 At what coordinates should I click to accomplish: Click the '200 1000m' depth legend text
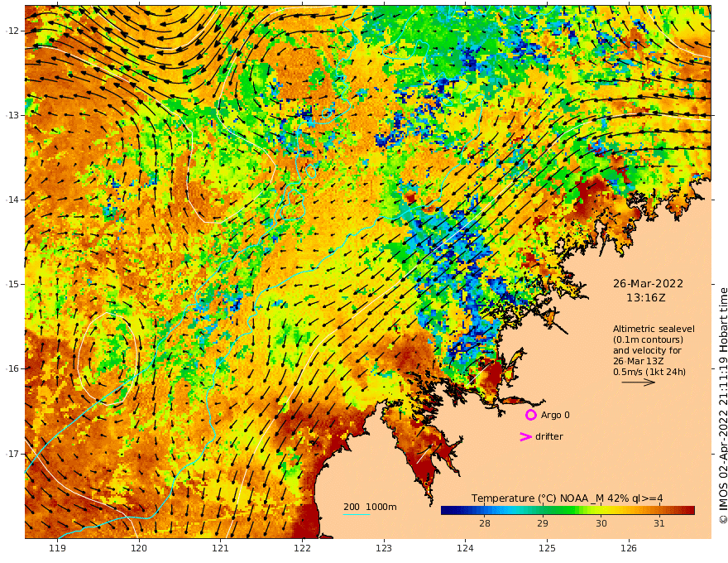click(x=370, y=507)
